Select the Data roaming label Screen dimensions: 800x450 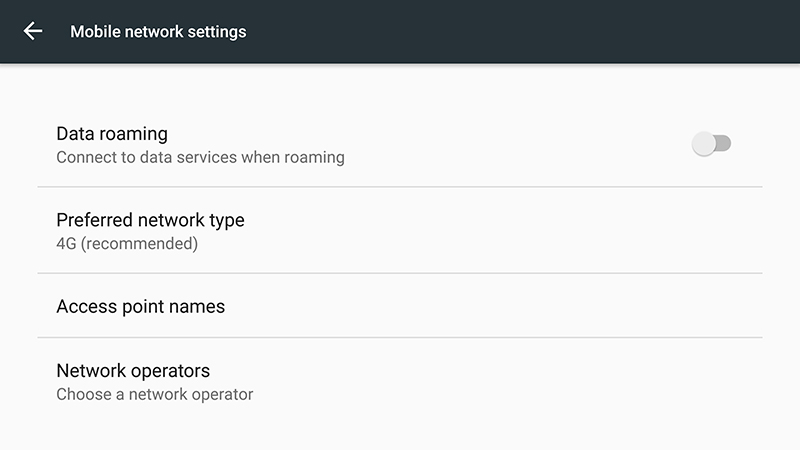tap(112, 133)
